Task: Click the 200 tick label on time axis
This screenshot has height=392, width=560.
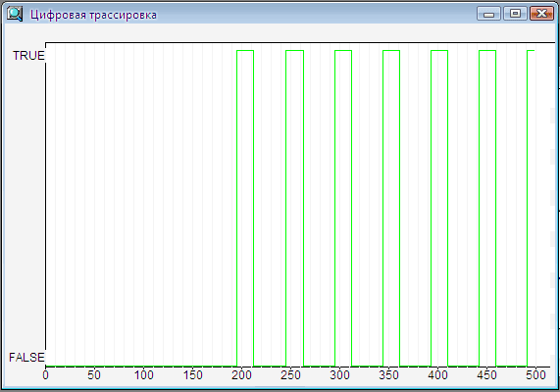Action: coord(241,375)
